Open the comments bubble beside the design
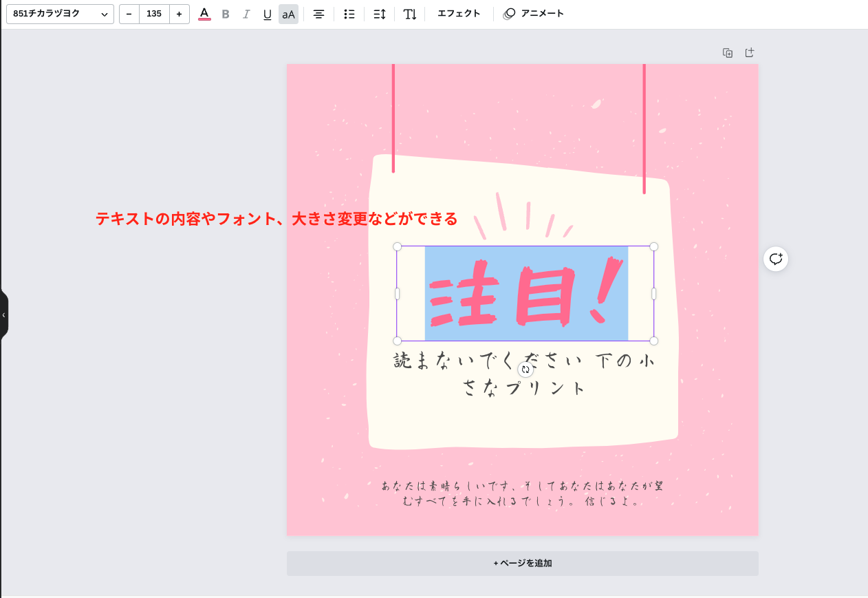This screenshot has height=598, width=868. [x=776, y=259]
